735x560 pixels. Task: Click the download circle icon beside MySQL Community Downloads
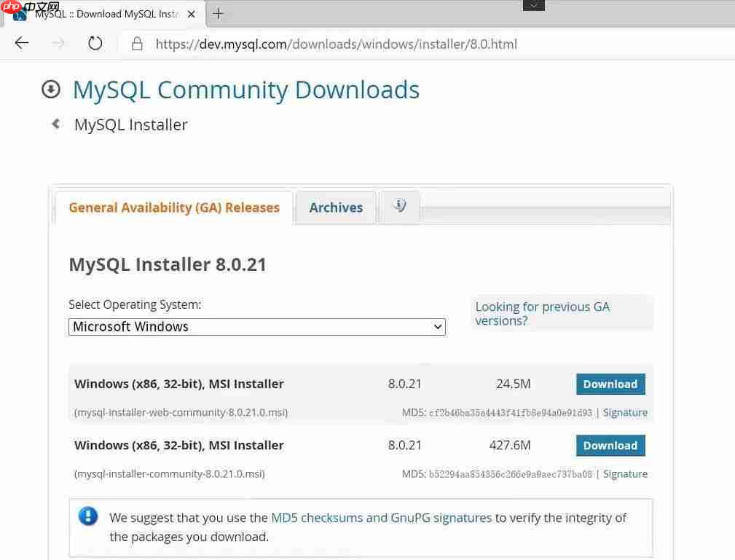(50, 89)
